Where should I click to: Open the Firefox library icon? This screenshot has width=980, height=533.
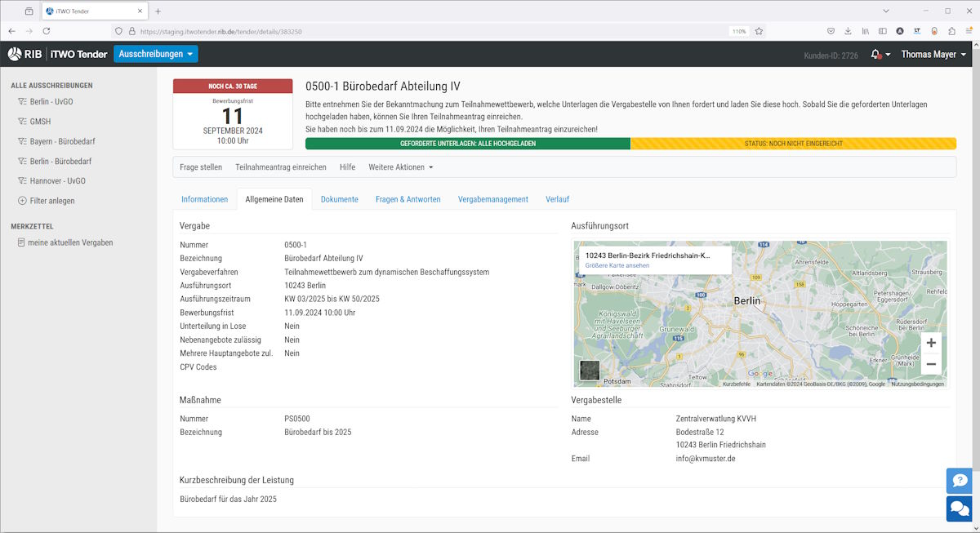(866, 31)
